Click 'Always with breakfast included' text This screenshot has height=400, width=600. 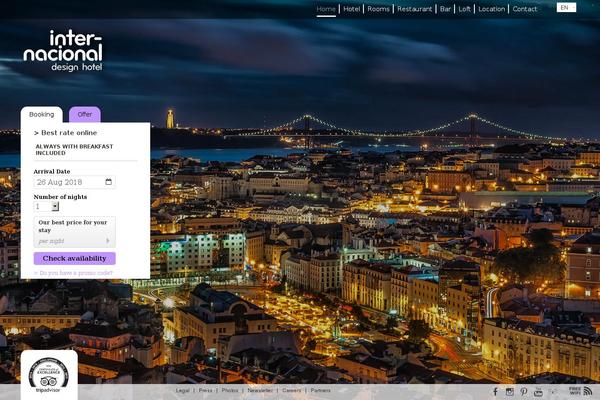[74, 150]
